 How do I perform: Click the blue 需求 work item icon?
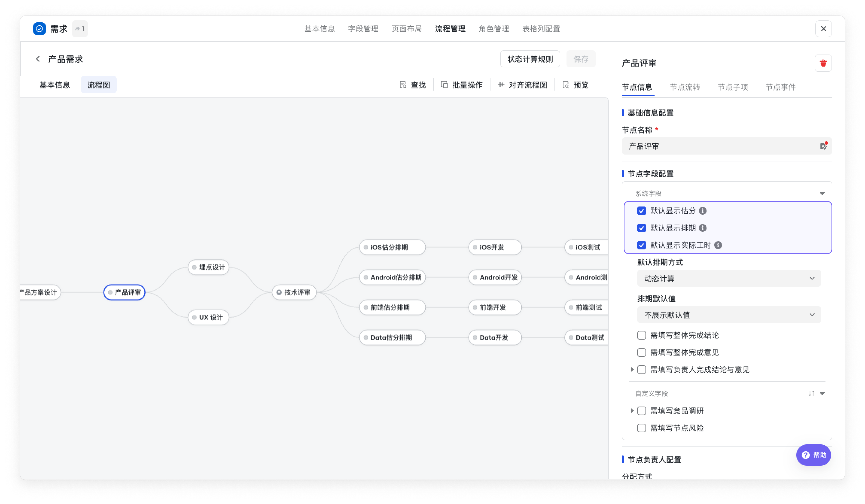(x=40, y=29)
